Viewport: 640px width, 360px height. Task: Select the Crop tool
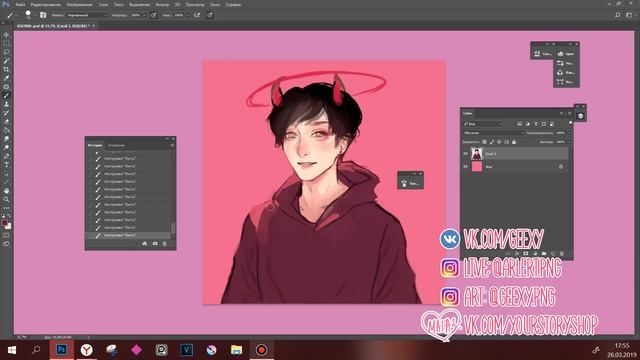[x=6, y=69]
